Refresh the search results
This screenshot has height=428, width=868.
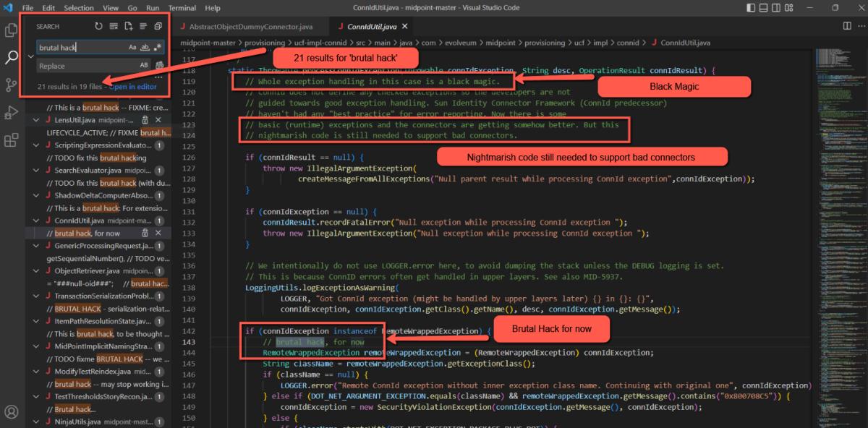point(98,27)
